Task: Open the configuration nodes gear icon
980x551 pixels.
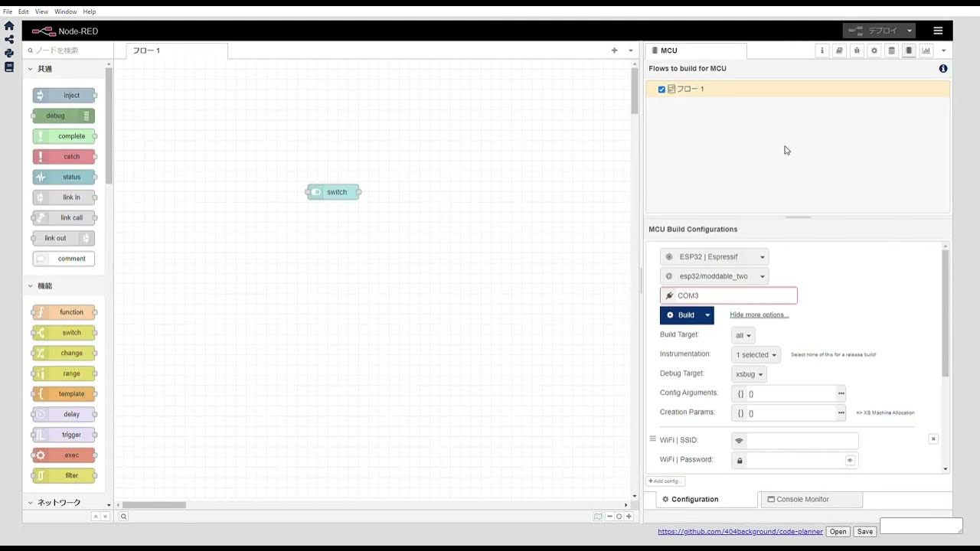Action: (x=874, y=51)
